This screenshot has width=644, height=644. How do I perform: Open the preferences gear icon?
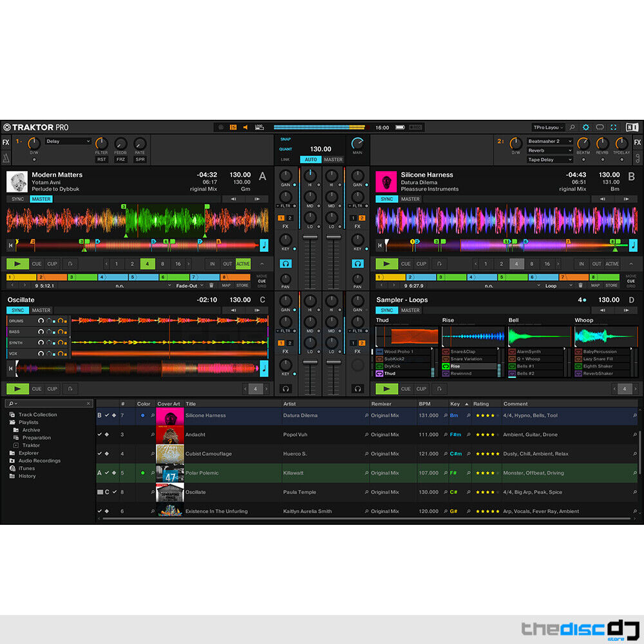point(585,128)
